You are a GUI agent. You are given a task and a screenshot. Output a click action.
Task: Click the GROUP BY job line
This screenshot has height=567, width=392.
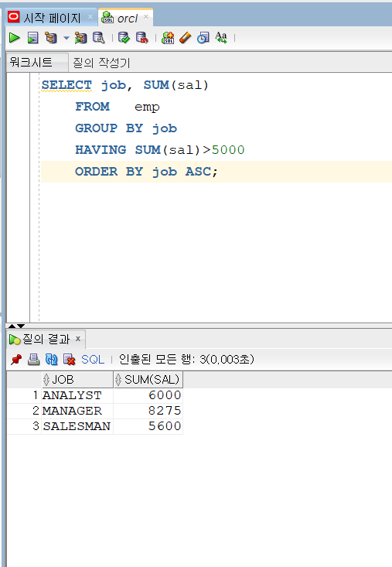click(x=126, y=128)
